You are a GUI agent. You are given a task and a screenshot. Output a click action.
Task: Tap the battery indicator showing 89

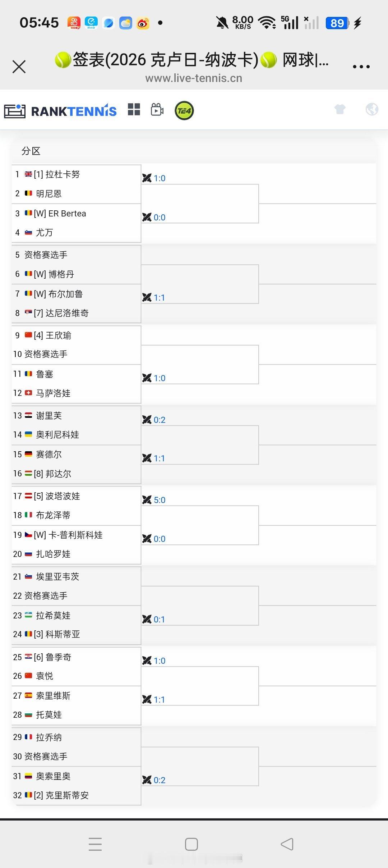[x=337, y=22]
